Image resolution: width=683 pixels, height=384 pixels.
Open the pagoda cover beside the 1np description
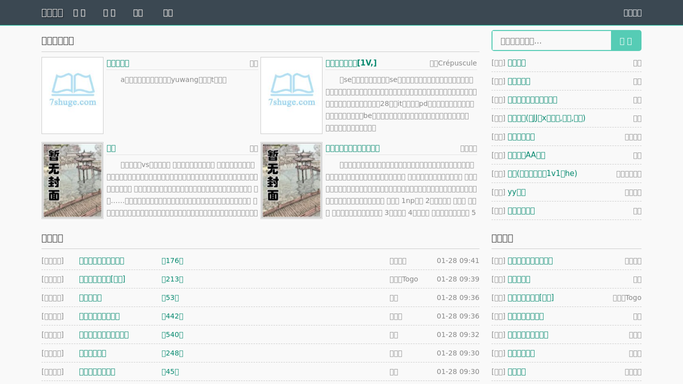click(291, 180)
